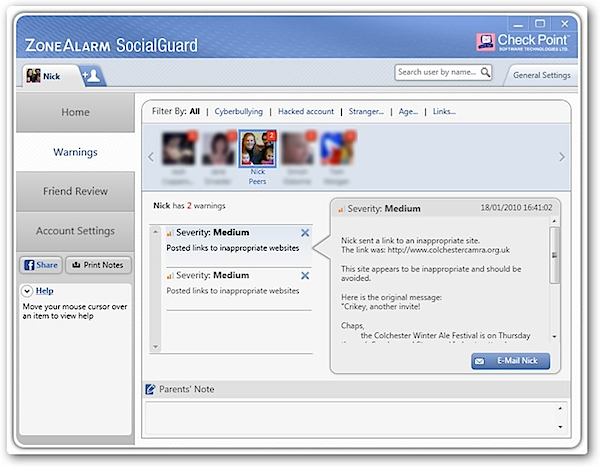
Task: Select the second warning's Posted links text
Action: (233, 291)
